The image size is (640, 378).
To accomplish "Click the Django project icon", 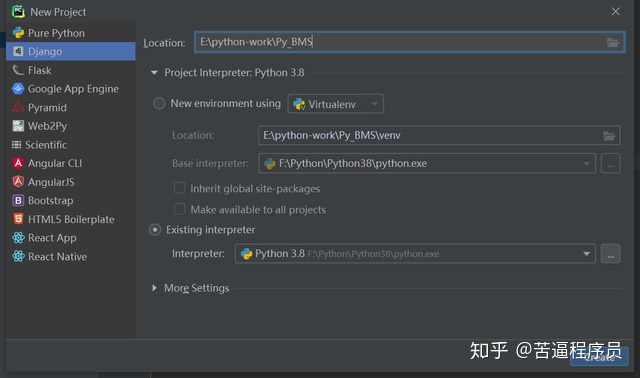I will click(18, 51).
